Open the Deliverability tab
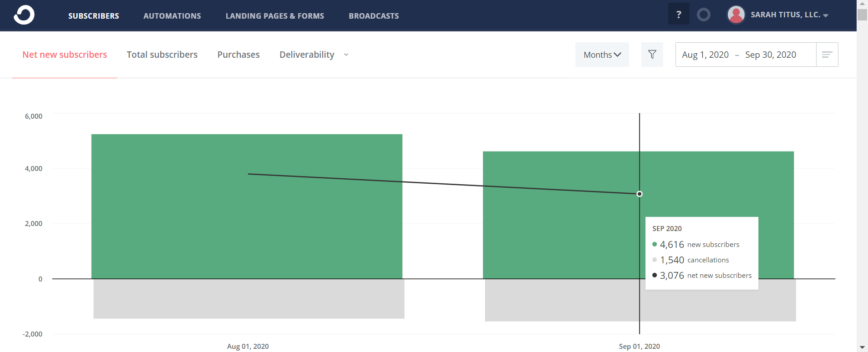Viewport: 868px width, 352px height. [307, 55]
